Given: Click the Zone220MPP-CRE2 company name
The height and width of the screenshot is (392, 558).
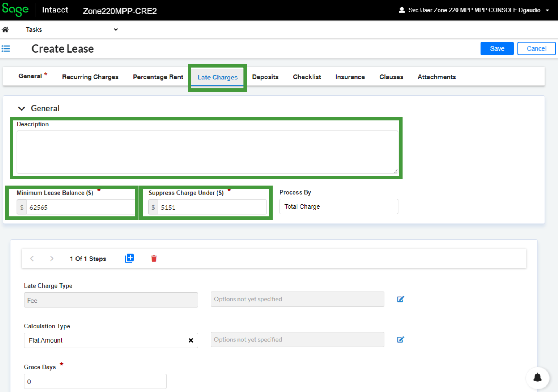Looking at the screenshot, I should [120, 11].
